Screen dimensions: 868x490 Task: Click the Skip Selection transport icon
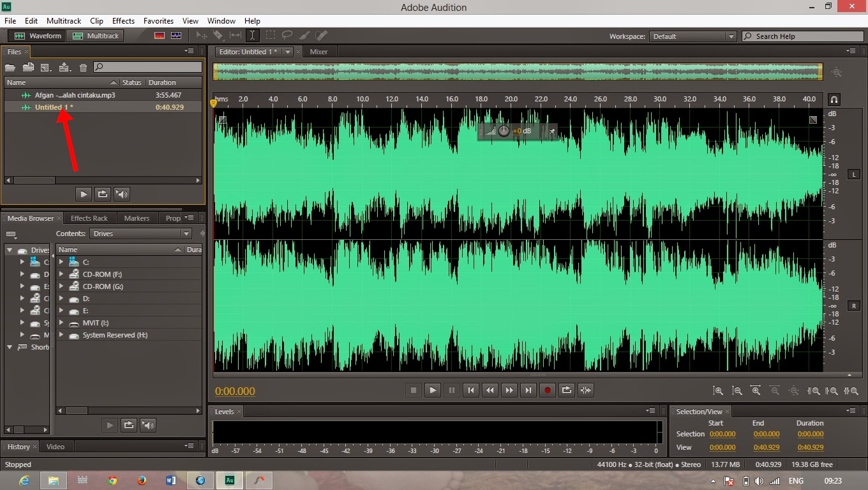tap(585, 390)
